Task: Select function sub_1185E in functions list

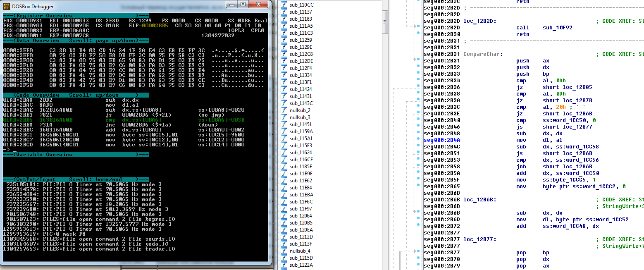Action: pyautogui.click(x=301, y=166)
